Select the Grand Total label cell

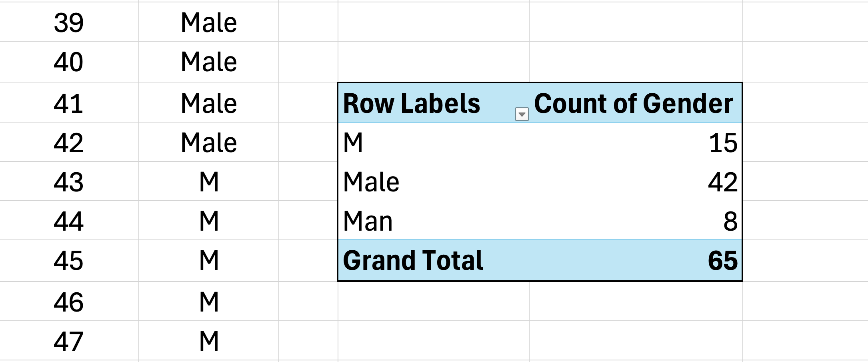[x=413, y=261]
